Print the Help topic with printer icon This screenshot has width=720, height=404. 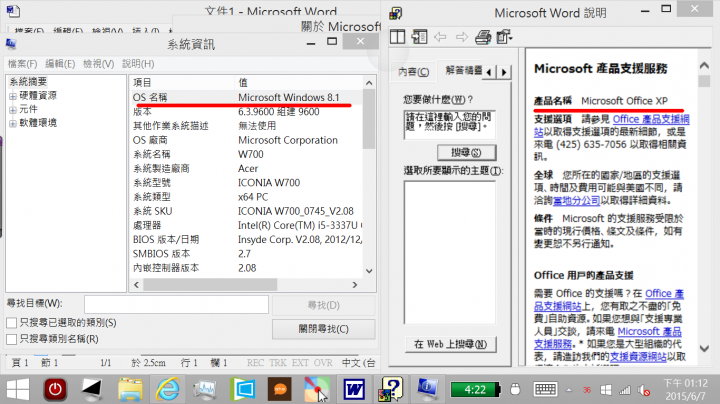[483, 37]
